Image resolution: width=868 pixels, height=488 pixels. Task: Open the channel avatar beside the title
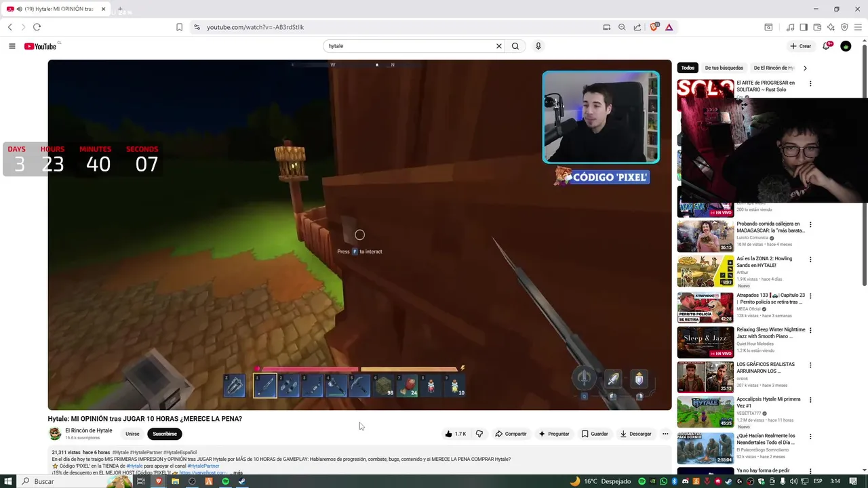(x=55, y=434)
